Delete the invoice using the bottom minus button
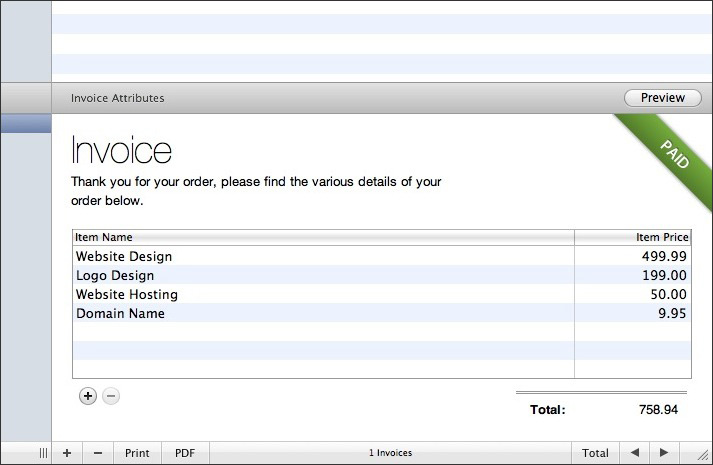The image size is (713, 465). (97, 453)
